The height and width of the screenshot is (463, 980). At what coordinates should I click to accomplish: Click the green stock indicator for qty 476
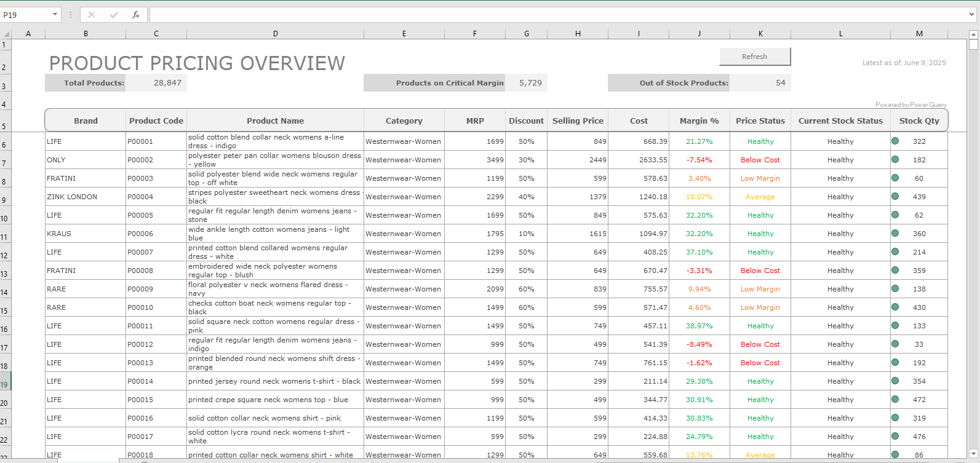pos(895,437)
